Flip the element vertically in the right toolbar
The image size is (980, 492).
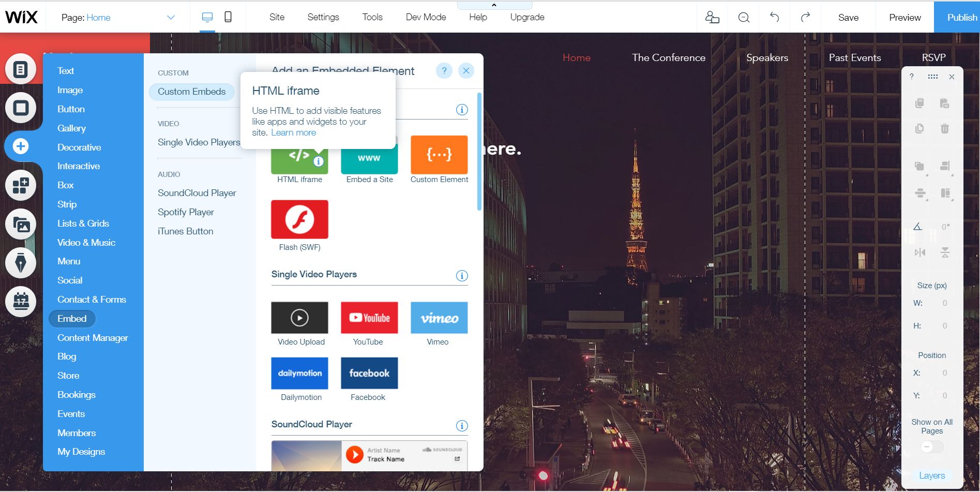point(946,252)
